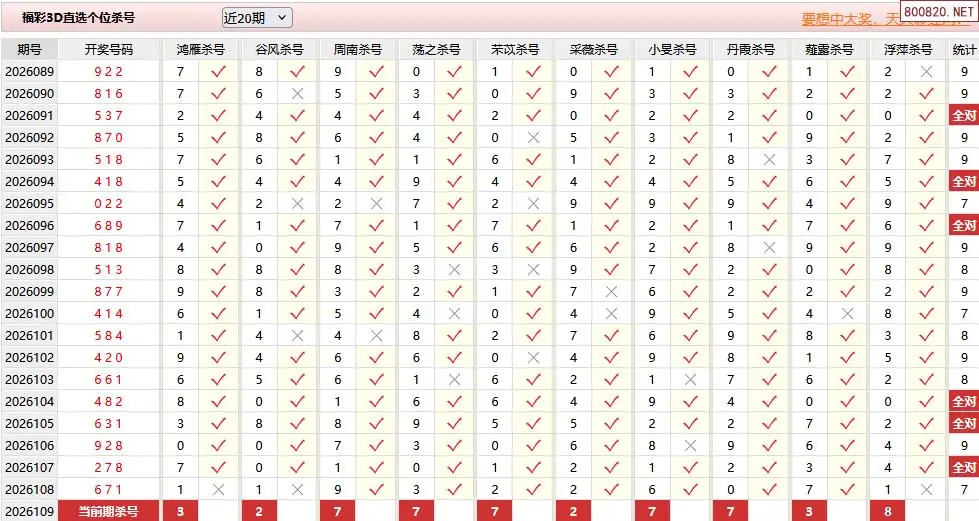
Task: Click 谷风杀号 cross mark in row 2026090
Action: 297,93
